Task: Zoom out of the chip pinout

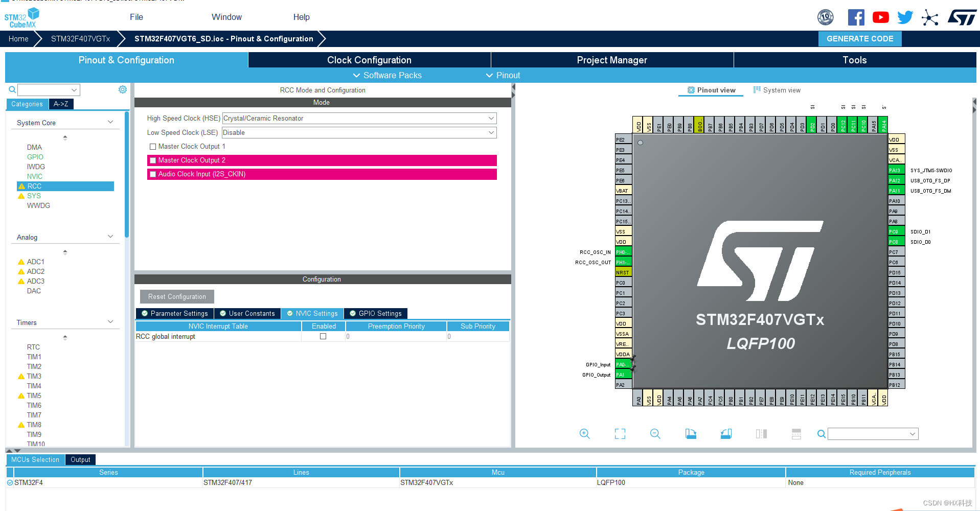Action: coord(655,434)
